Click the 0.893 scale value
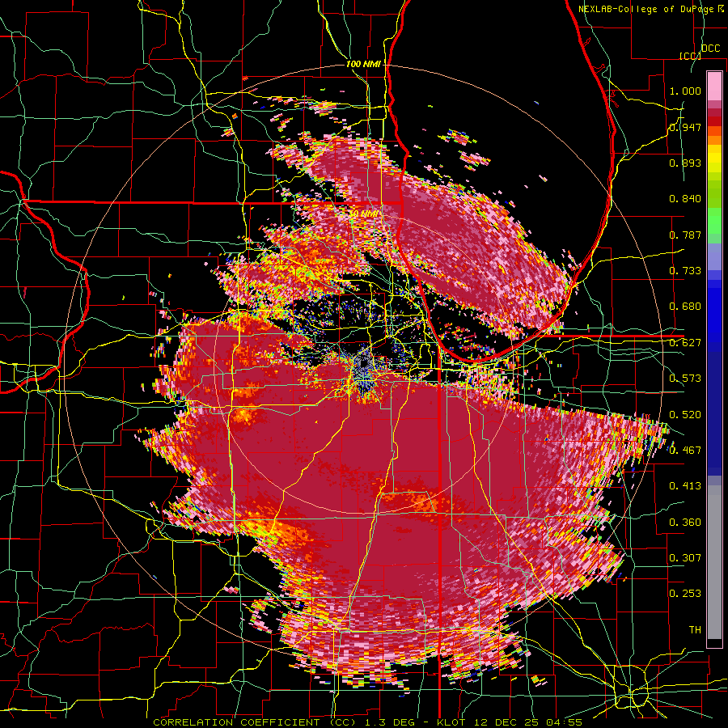Image resolution: width=728 pixels, height=728 pixels. click(685, 163)
